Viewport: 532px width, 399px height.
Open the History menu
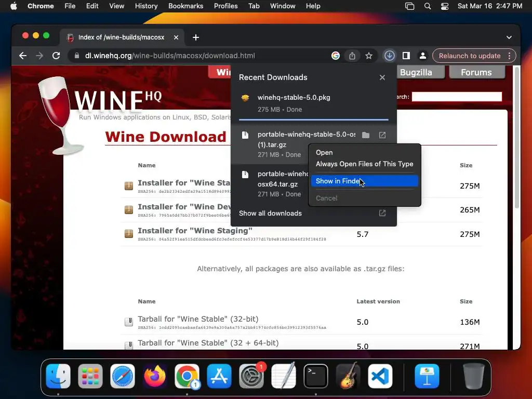pyautogui.click(x=146, y=6)
